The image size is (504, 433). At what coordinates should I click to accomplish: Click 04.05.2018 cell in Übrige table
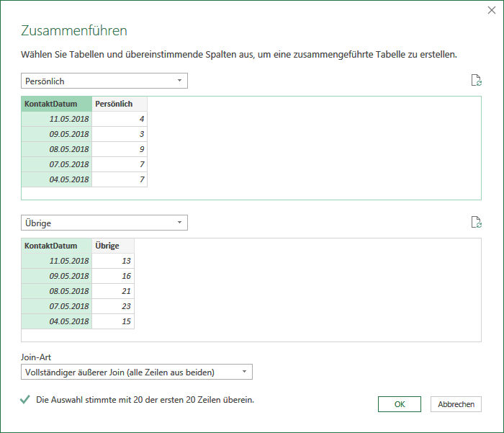coord(57,321)
